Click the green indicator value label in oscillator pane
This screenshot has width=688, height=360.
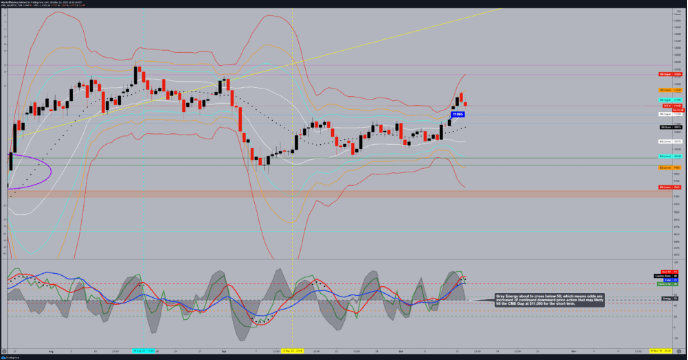click(667, 284)
